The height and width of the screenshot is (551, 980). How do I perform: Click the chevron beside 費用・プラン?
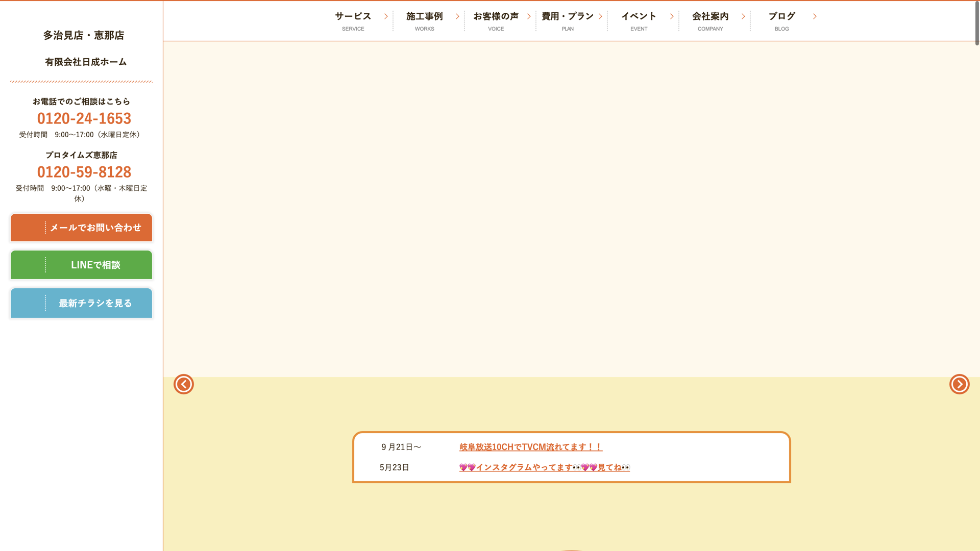click(600, 16)
